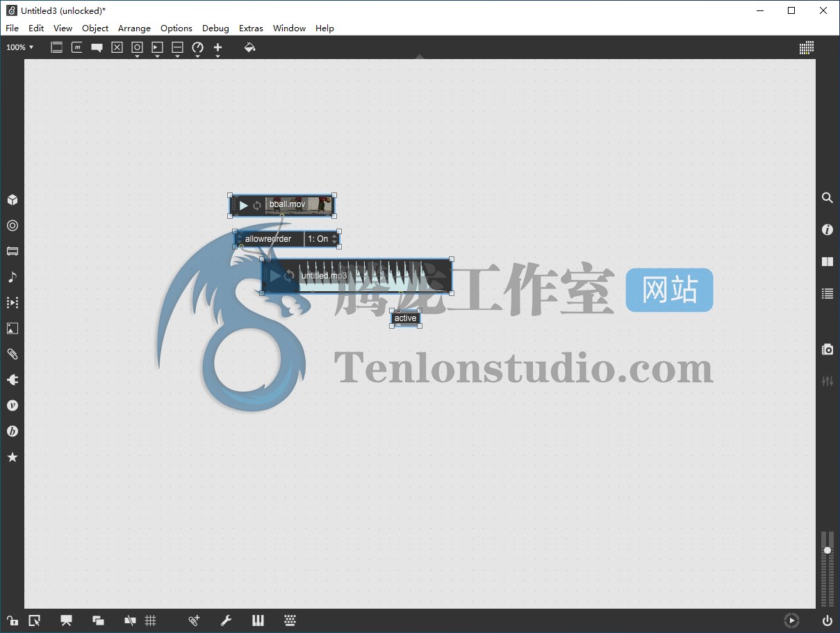Toggle audio power button at bottom right
Screen dimensions: 840x633
(x=827, y=620)
